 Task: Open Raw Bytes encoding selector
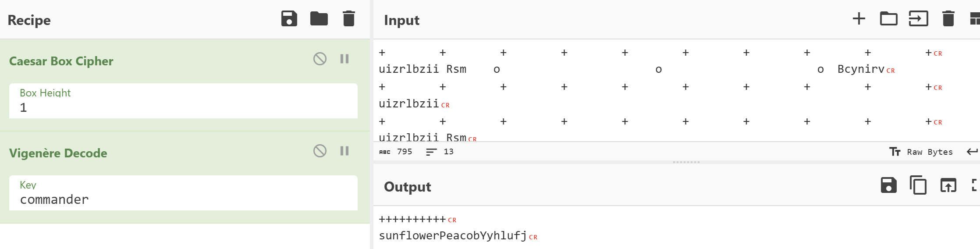tap(921, 152)
